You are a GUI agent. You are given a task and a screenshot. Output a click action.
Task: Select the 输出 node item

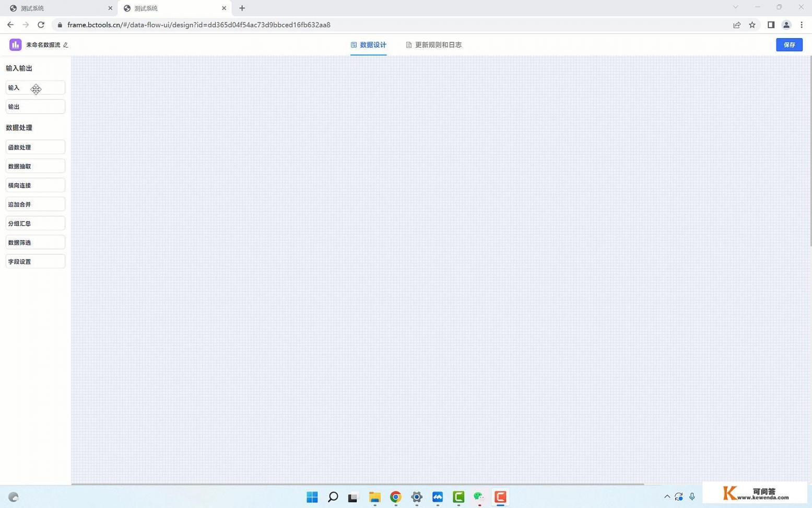tap(36, 107)
